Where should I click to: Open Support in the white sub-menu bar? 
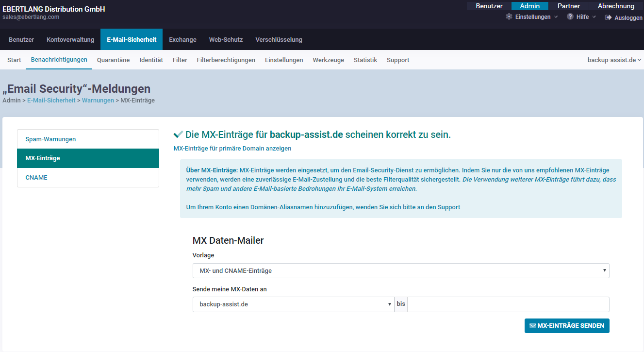(x=398, y=60)
